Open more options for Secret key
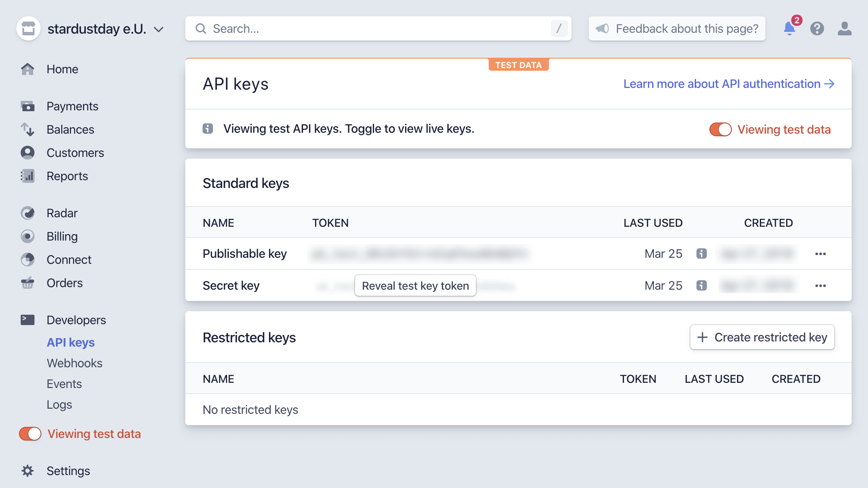Image resolution: width=868 pixels, height=488 pixels. (821, 285)
